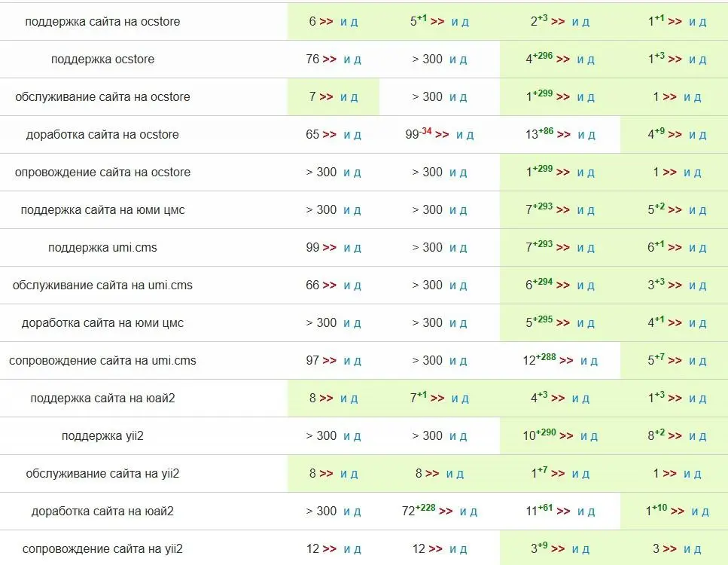Open >> after 65 in доработка сайта на ocstore row

330,135
